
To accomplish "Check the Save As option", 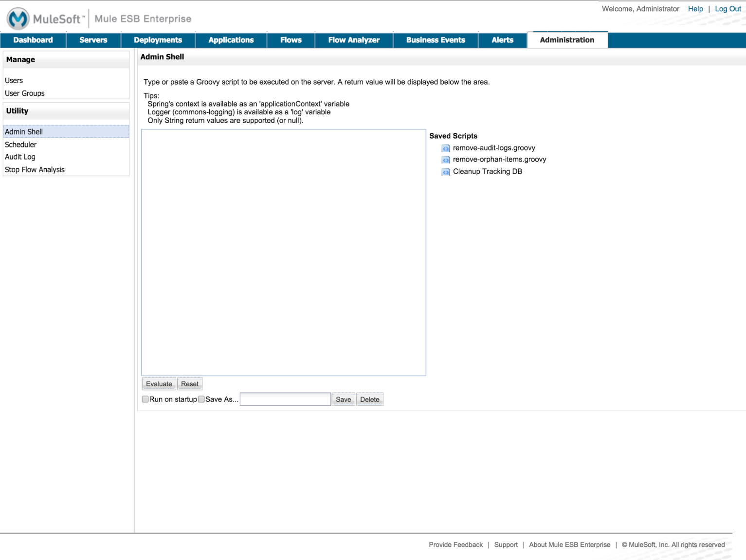I will (201, 399).
